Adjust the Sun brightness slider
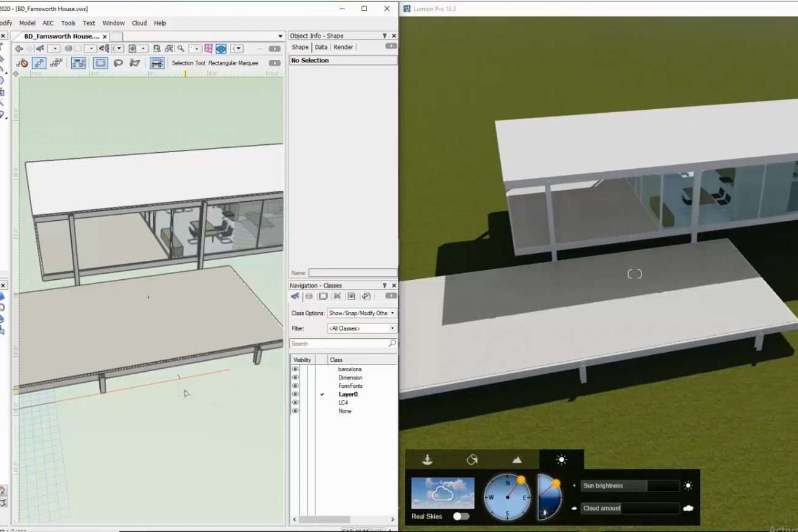Screen dimensions: 798x532 pyautogui.click(x=630, y=486)
